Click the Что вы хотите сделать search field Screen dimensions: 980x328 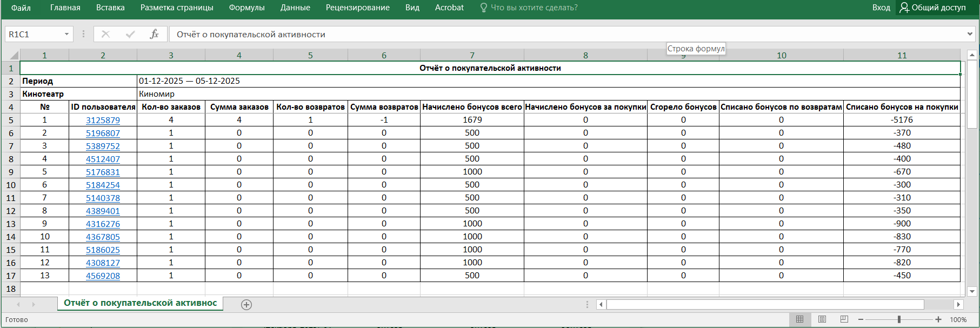click(534, 8)
